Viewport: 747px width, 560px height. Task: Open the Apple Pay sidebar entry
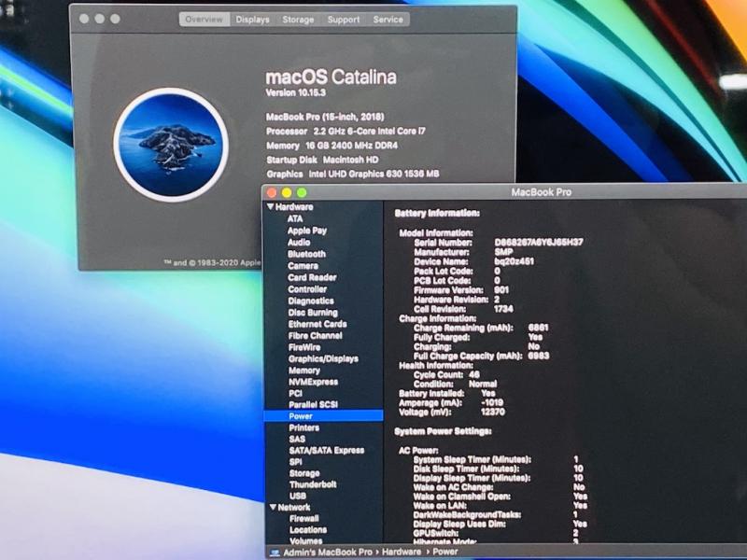307,231
